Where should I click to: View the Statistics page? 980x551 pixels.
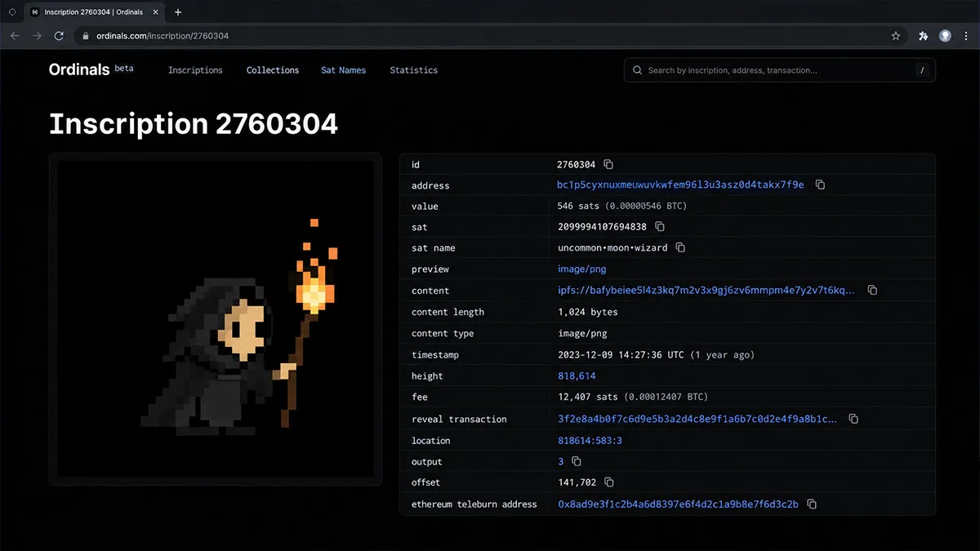click(x=413, y=70)
